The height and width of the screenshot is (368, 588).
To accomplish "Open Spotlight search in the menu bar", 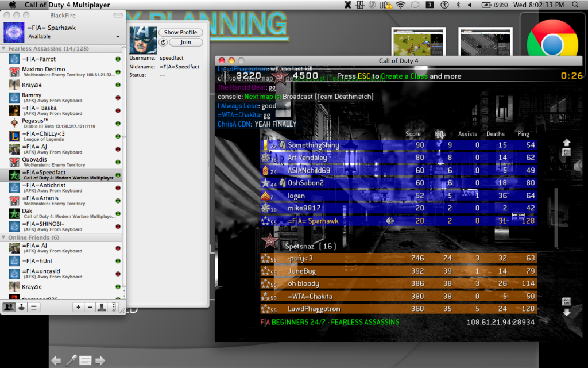I will [575, 5].
